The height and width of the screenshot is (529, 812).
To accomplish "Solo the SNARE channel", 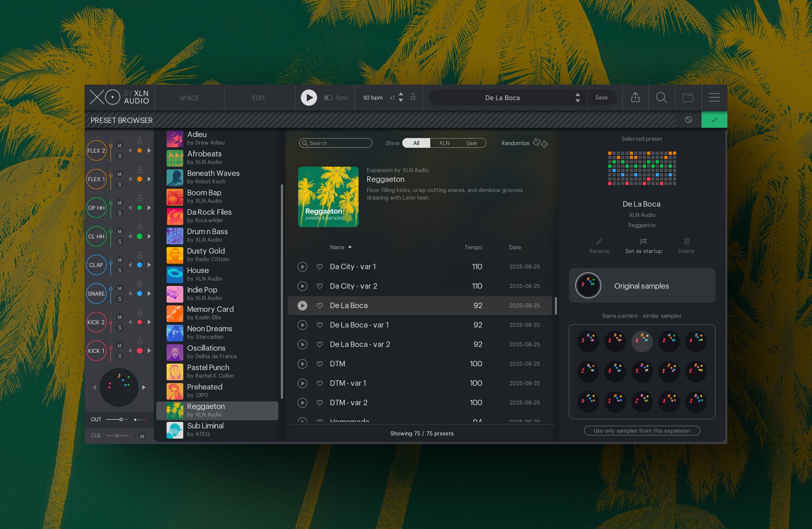I will click(x=120, y=299).
